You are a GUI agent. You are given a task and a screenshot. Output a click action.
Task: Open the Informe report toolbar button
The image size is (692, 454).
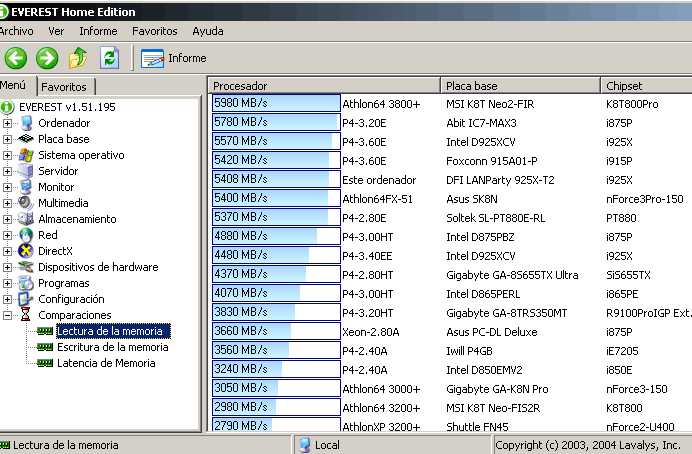tap(173, 58)
